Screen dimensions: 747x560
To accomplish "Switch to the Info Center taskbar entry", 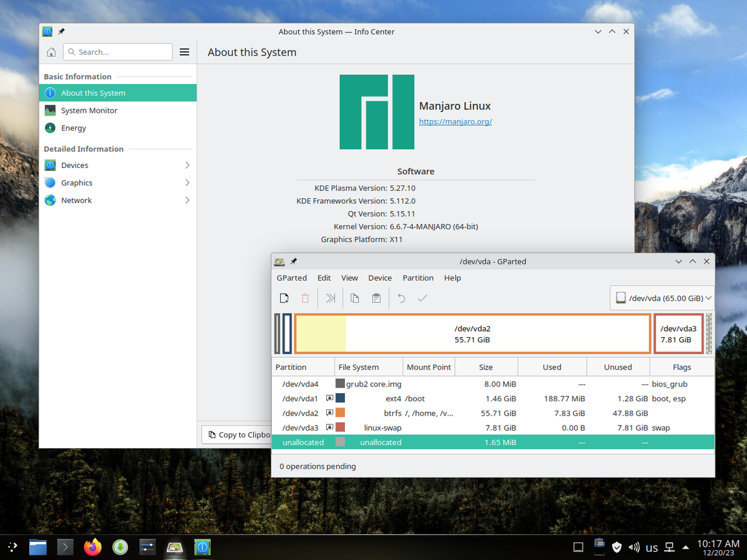I will (x=202, y=547).
